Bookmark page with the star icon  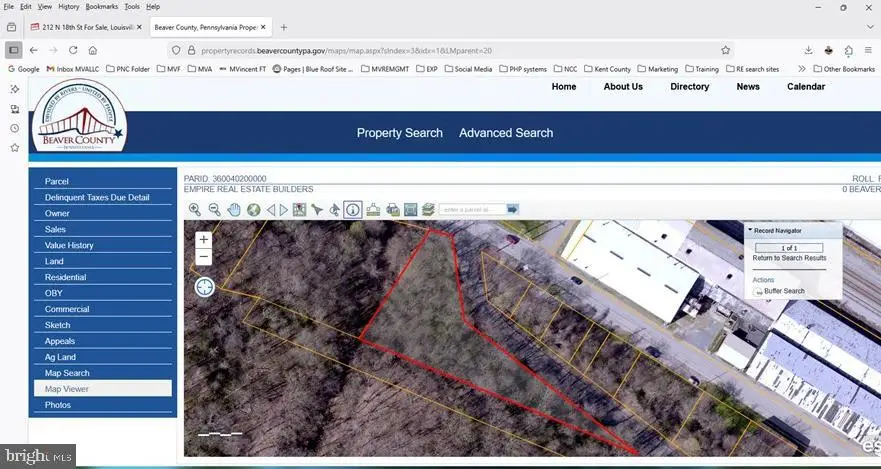tap(725, 50)
